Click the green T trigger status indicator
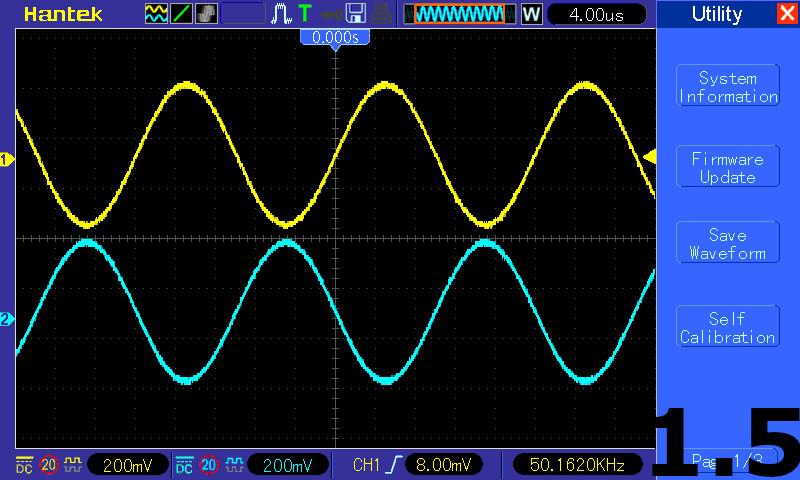The width and height of the screenshot is (800, 480). [305, 13]
